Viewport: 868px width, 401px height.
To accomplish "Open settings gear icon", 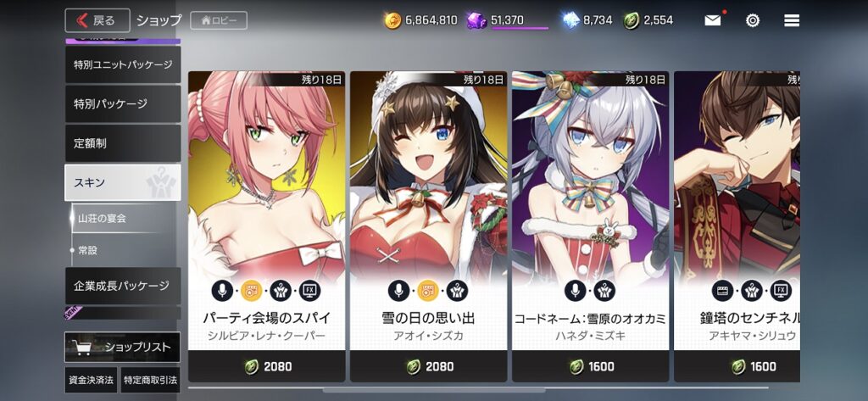I will (753, 20).
